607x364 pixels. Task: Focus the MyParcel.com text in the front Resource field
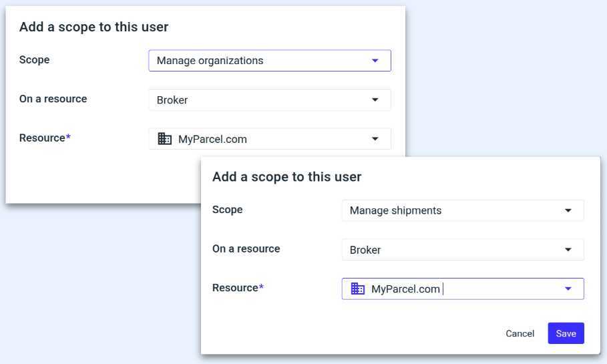405,289
